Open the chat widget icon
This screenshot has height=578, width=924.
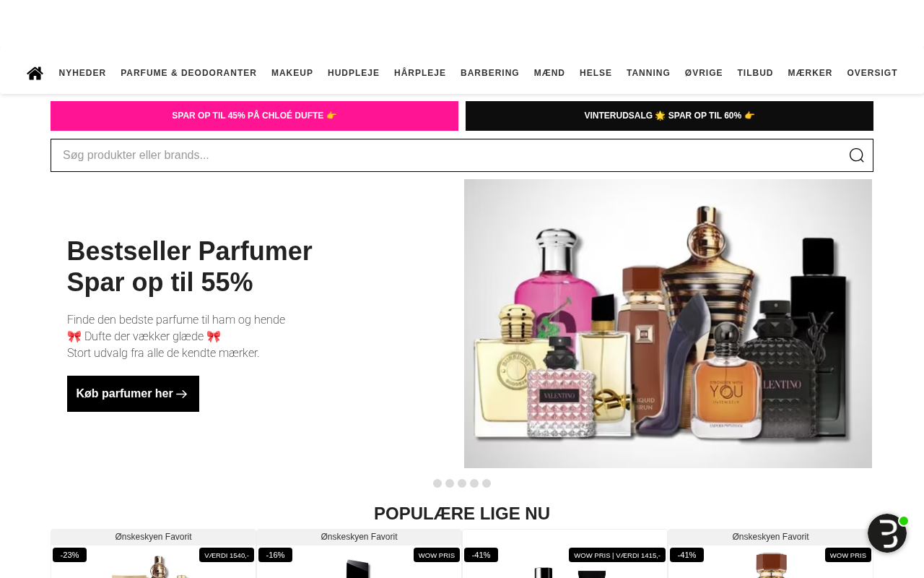[x=887, y=533]
